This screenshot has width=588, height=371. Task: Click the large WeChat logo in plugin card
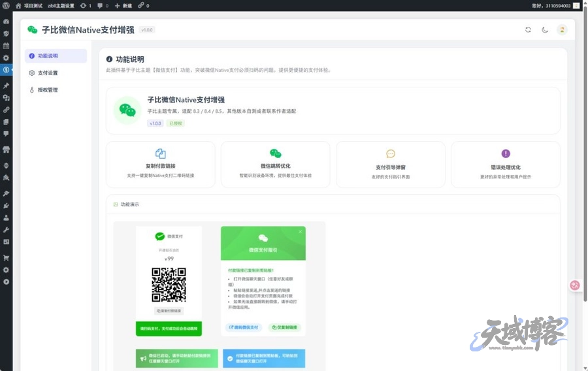(x=127, y=110)
